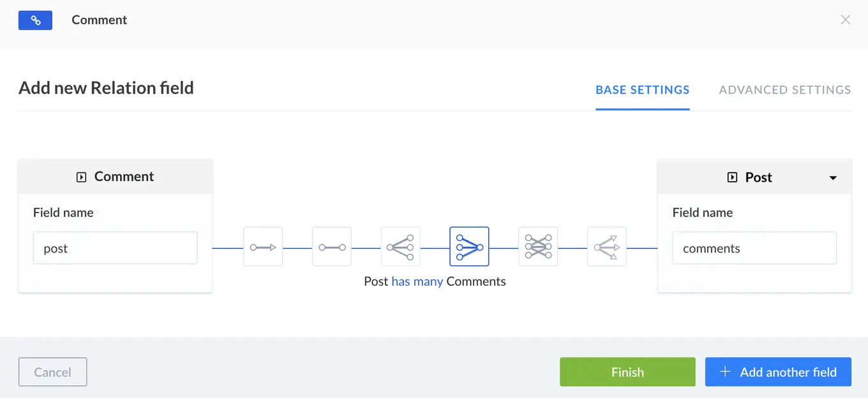868x398 pixels.
Task: Click inside the 'comments' field name input
Action: click(754, 248)
